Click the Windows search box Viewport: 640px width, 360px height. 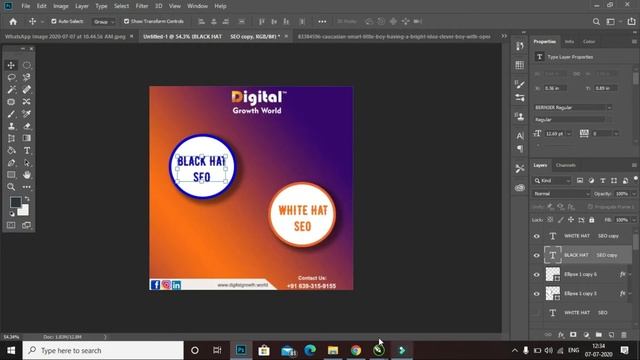tap(103, 350)
